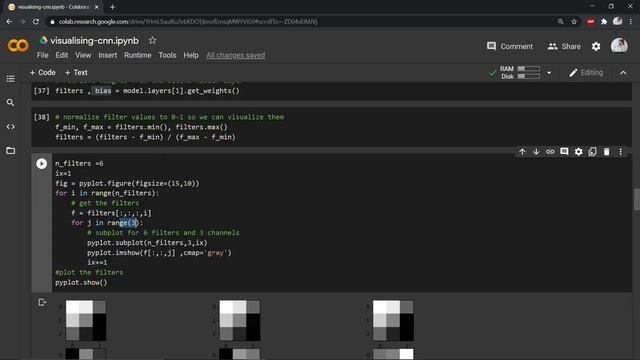Mirror cell in a tab
This screenshot has width=640, height=360.
[x=592, y=152]
